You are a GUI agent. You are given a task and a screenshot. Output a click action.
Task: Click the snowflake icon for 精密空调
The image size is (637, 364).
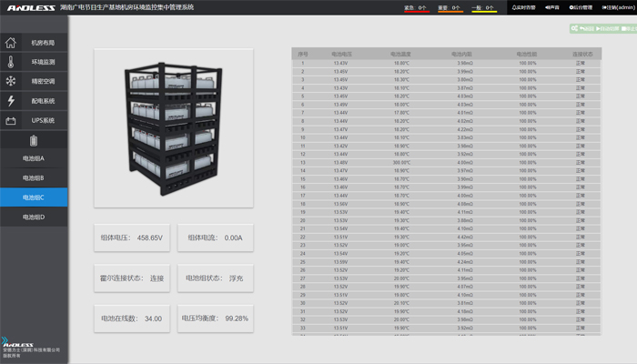11,82
